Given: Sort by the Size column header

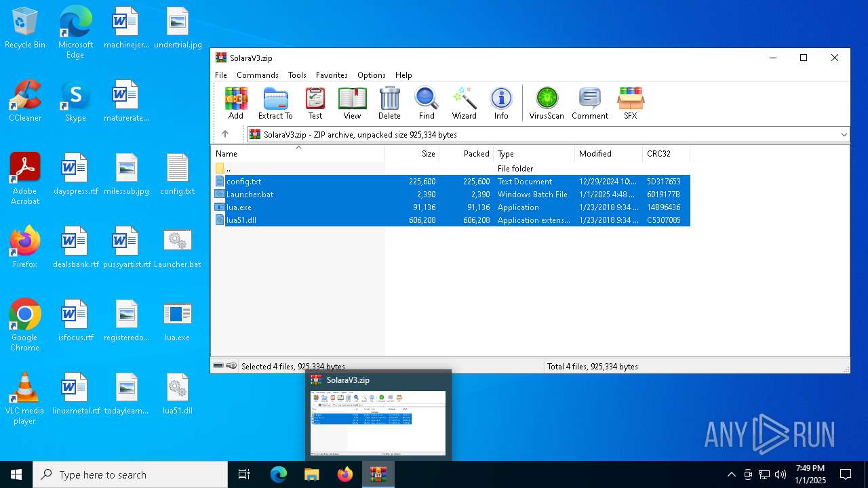Looking at the screenshot, I should point(412,154).
